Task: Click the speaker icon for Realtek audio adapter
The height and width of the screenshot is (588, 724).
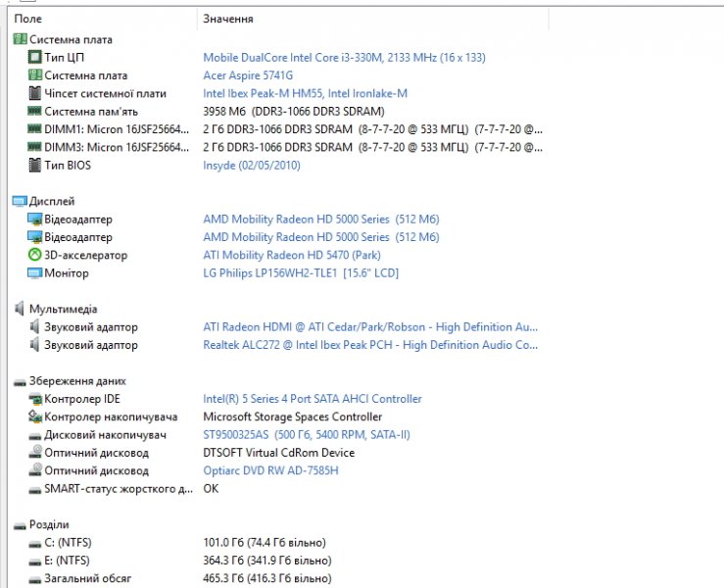Action: coord(35,345)
